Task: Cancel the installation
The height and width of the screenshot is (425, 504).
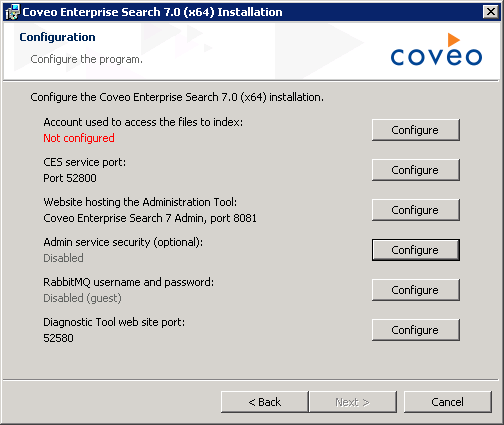Action: (x=448, y=402)
